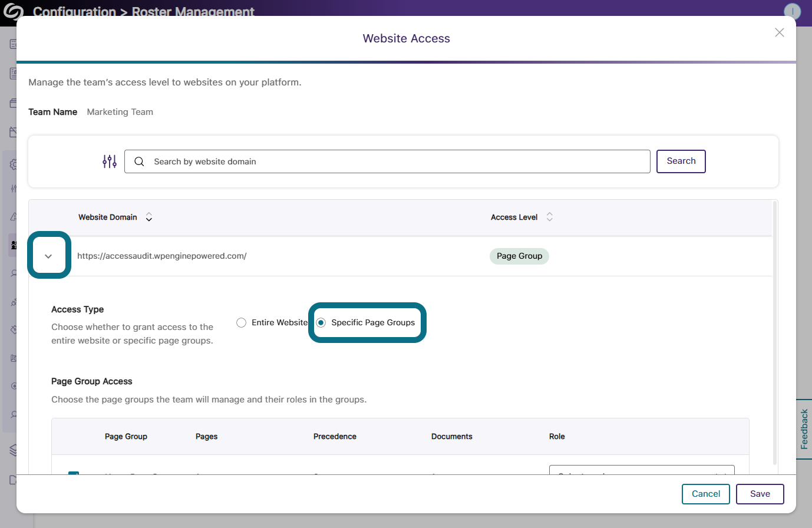Open the user avatar at top right
This screenshot has width=812, height=528.
pos(793,11)
